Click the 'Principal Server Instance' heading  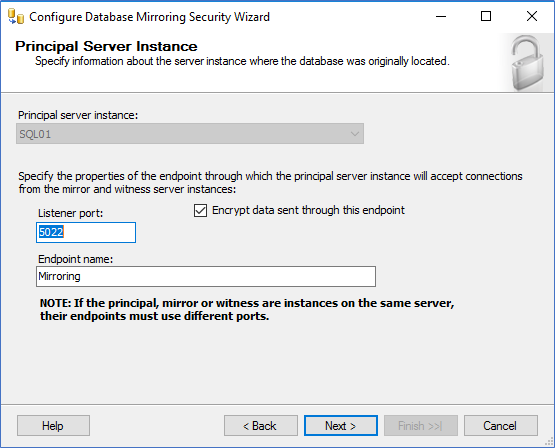click(x=106, y=46)
